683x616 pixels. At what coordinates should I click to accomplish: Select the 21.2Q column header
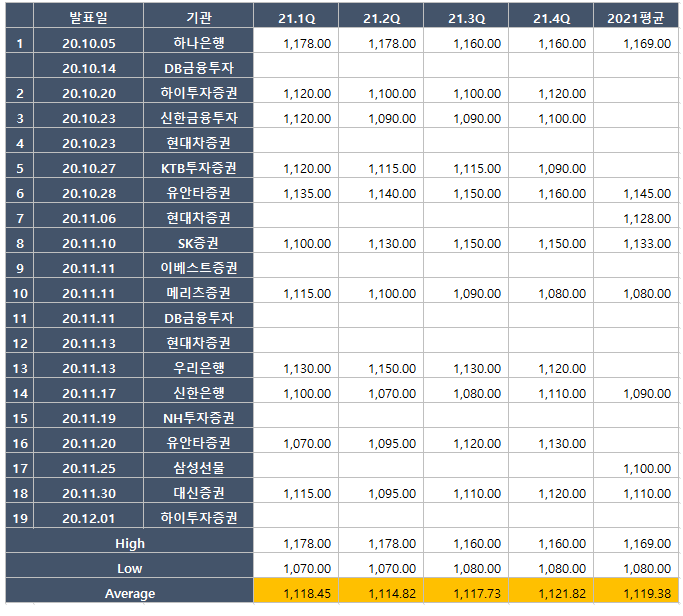(x=381, y=17)
